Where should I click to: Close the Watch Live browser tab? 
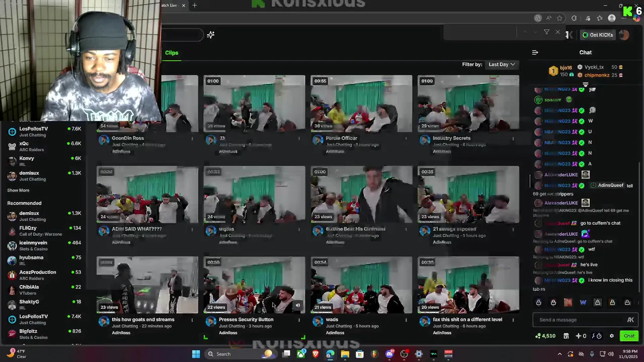(184, 6)
